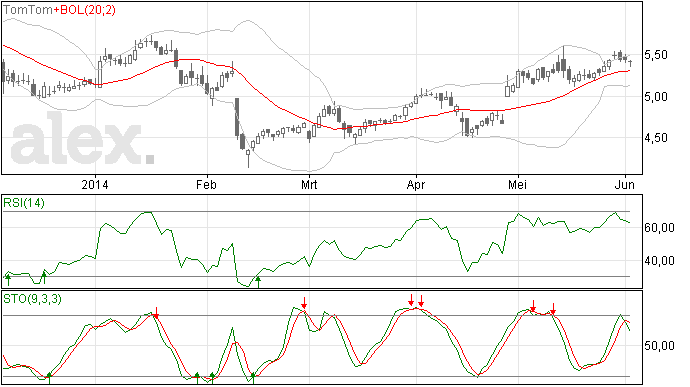The image size is (690, 387).
Task: Click the red stochastic sell arrow before Mrt
Action: [304, 302]
